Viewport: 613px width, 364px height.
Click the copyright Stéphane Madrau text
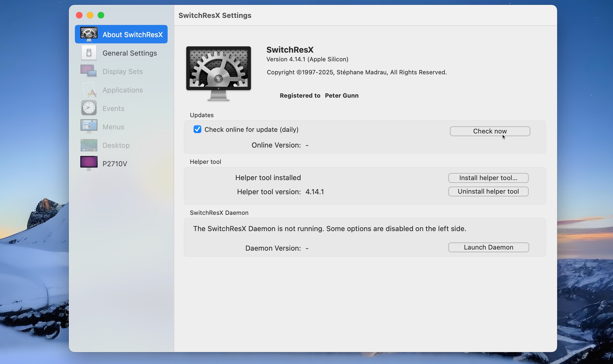pyautogui.click(x=357, y=72)
